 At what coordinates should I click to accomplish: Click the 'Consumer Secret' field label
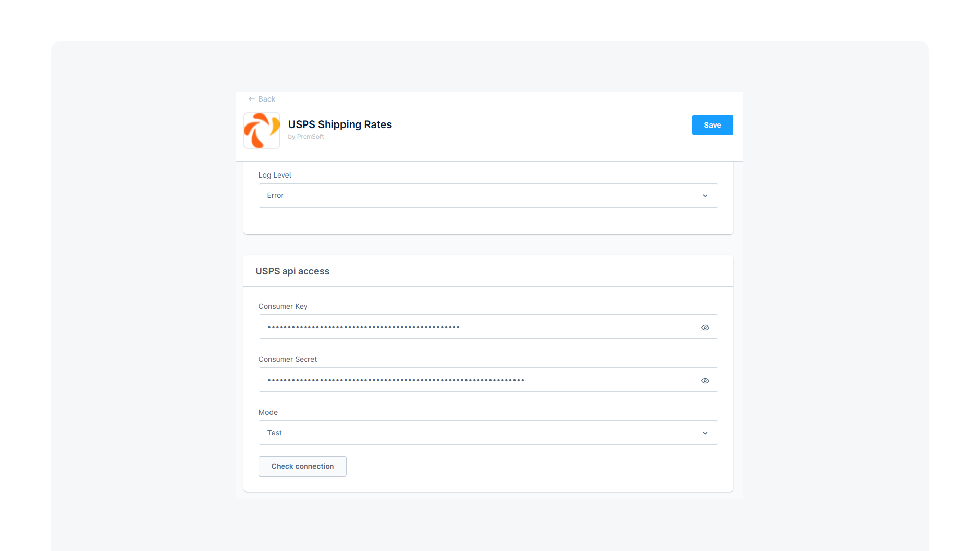(x=287, y=359)
